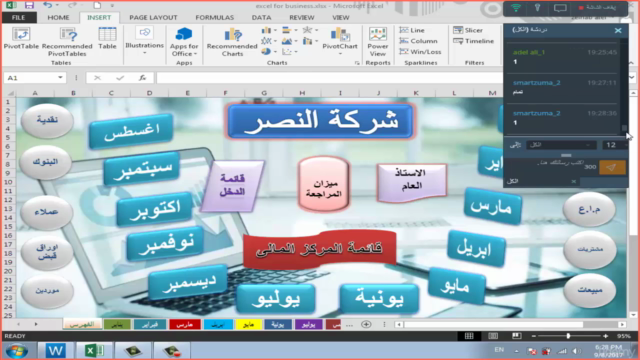The image size is (640, 360).
Task: Open the ديسمبر month button
Action: pyautogui.click(x=189, y=281)
